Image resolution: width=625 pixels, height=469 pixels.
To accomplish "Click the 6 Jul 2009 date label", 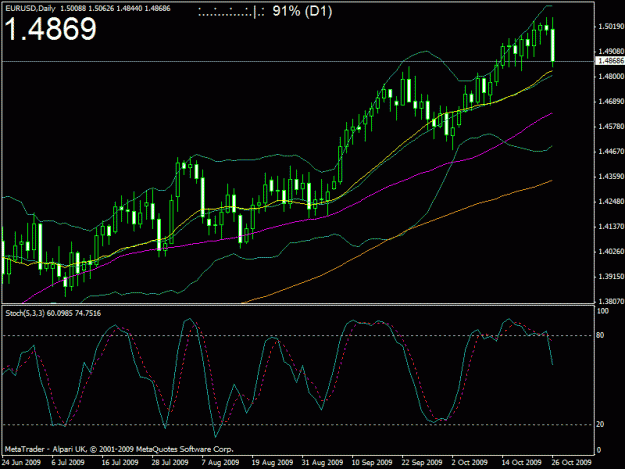I will click(68, 462).
